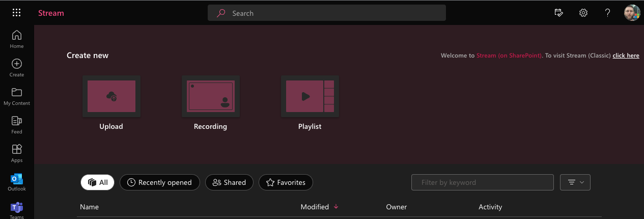The width and height of the screenshot is (644, 219).
Task: Open My Content folder in the sidebar
Action: pos(17,96)
